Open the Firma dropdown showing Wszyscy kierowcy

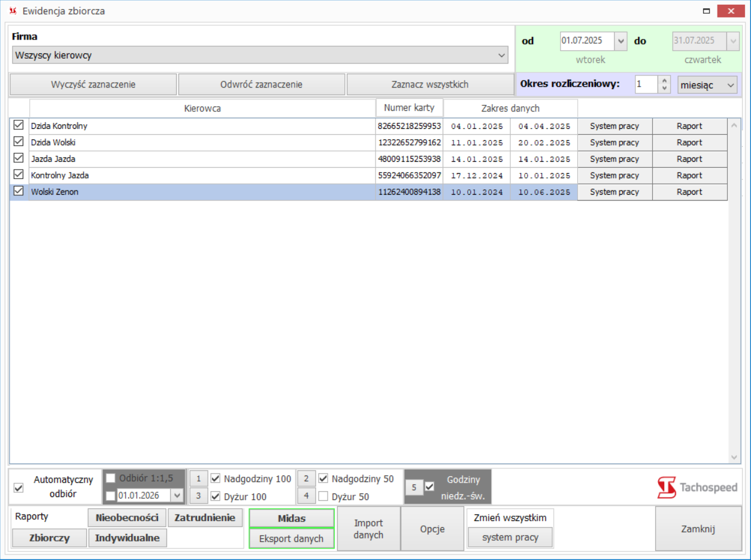point(260,55)
